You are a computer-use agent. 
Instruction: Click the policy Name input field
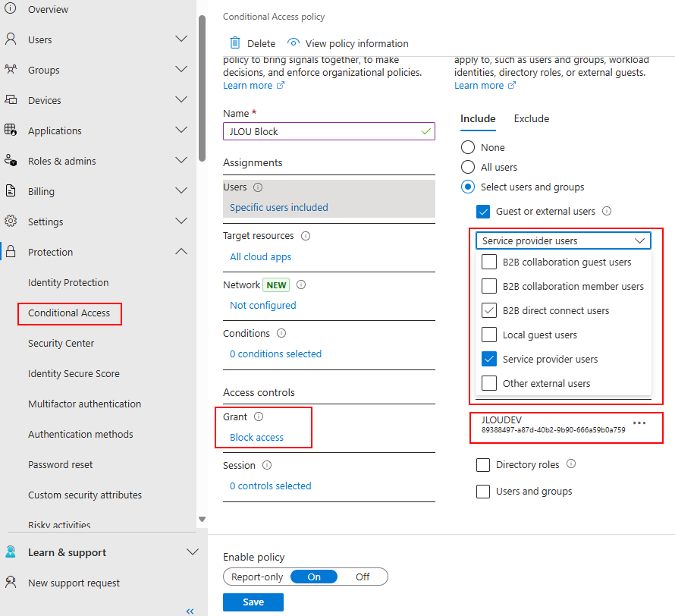pos(322,131)
